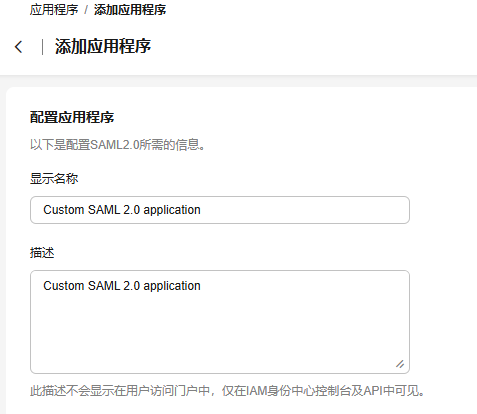Click the IAM身份中心 description note below textarea

[227, 391]
